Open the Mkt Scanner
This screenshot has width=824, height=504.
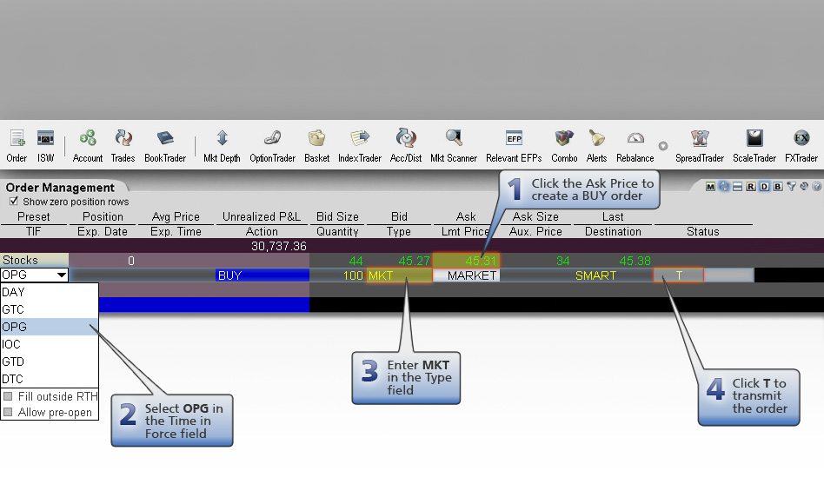point(454,146)
